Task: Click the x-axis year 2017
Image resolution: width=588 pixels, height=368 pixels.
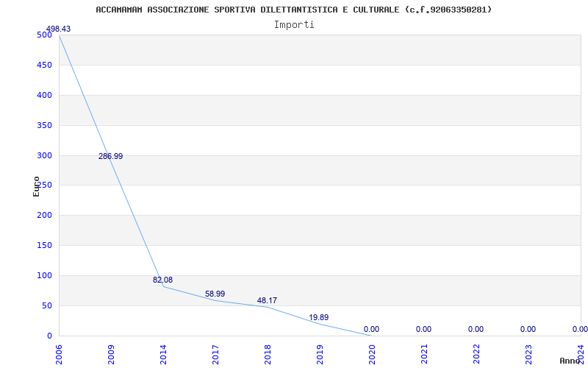Action: (x=215, y=354)
